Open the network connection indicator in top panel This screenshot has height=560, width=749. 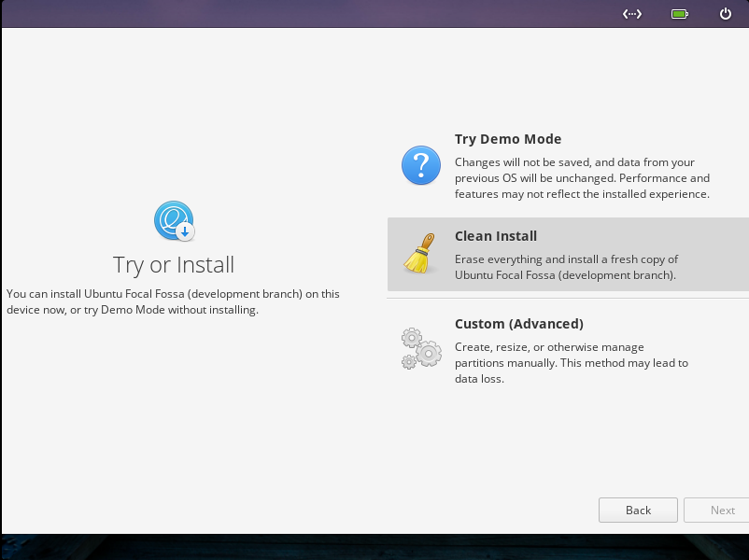[x=631, y=14]
